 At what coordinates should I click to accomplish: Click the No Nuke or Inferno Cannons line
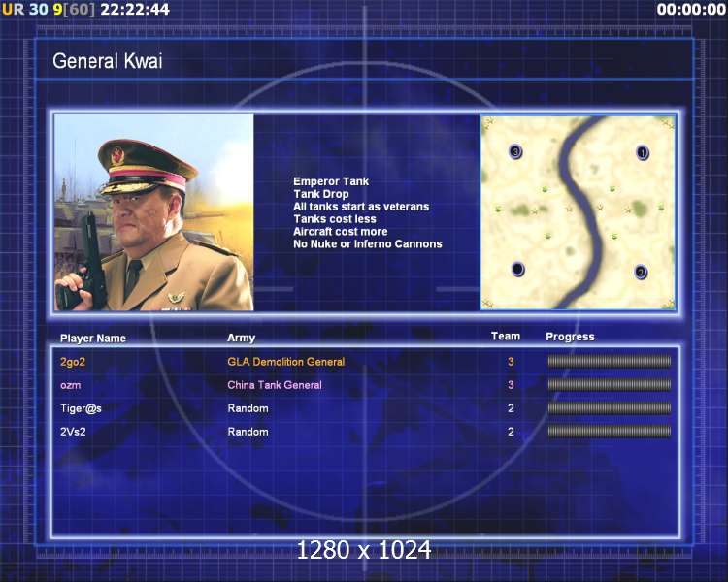[x=368, y=244]
